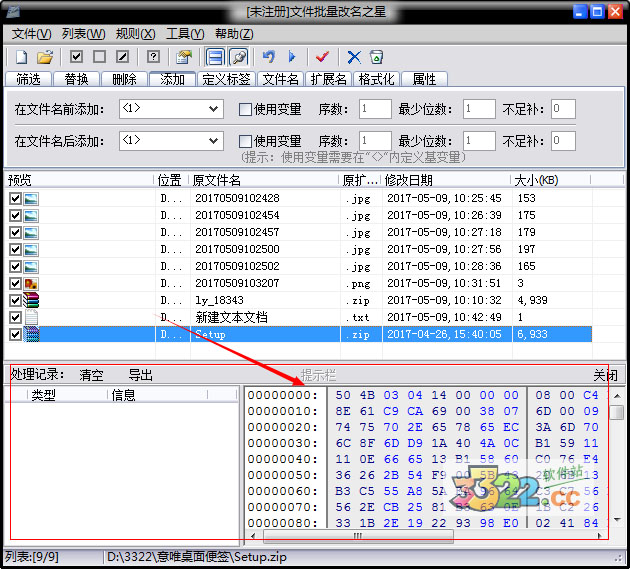Image resolution: width=630 pixels, height=569 pixels.
Task: Sort list by 修改日期 column header
Action: tap(446, 180)
